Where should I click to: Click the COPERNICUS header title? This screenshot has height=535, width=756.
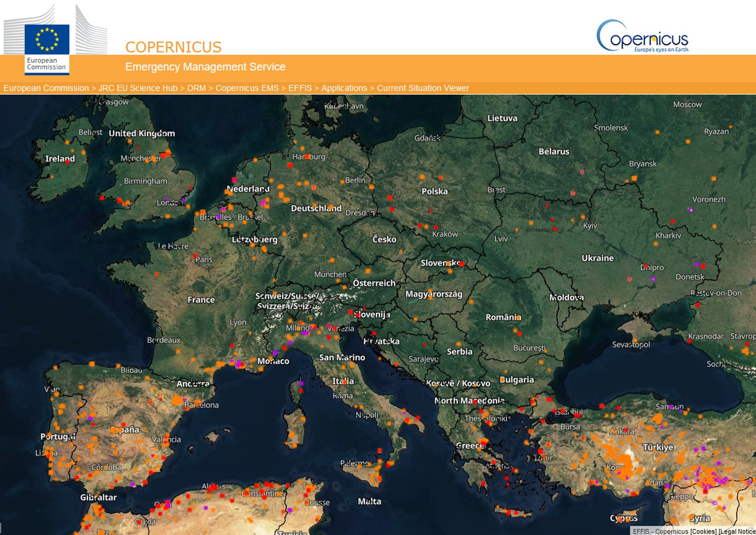pyautogui.click(x=173, y=47)
